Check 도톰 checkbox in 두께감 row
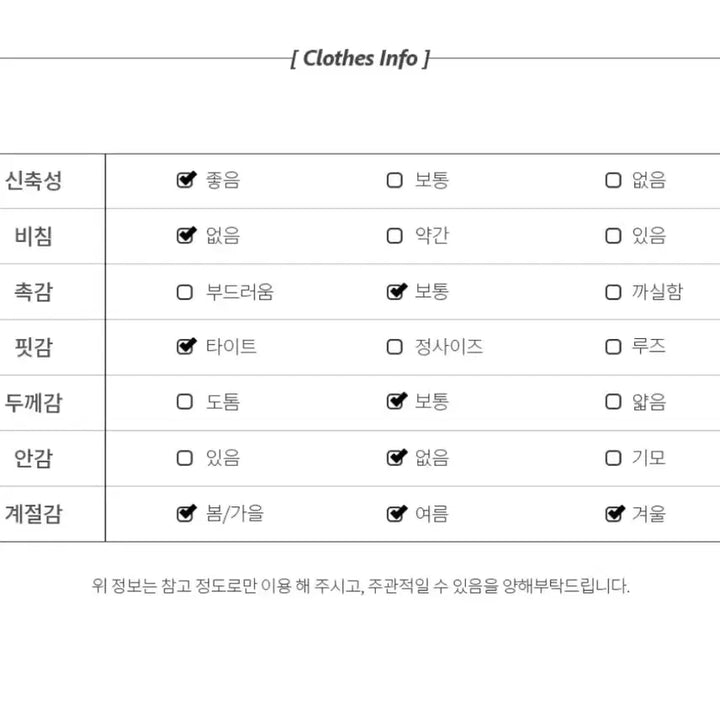Screen dimensions: 720x720 [185, 402]
